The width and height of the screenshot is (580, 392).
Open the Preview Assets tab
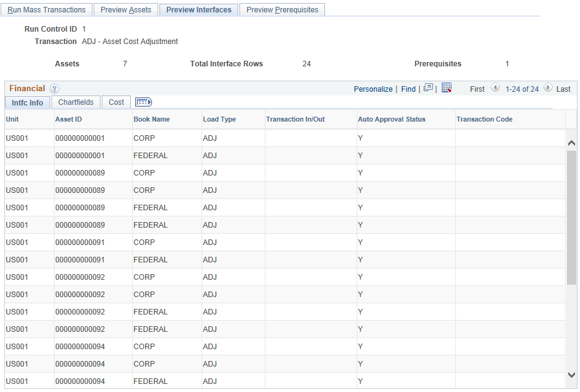tap(126, 10)
